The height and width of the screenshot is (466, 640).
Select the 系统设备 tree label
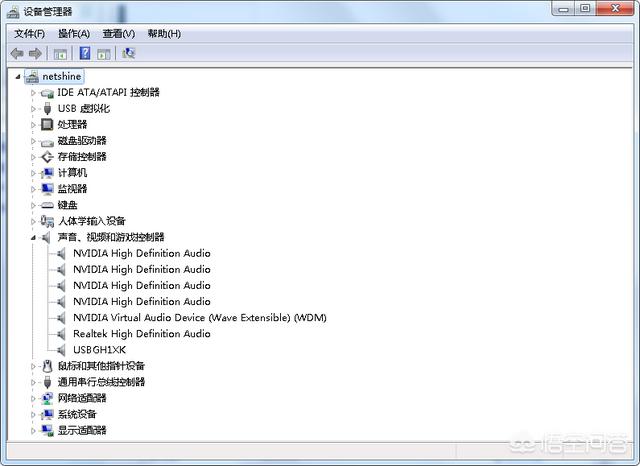point(77,415)
